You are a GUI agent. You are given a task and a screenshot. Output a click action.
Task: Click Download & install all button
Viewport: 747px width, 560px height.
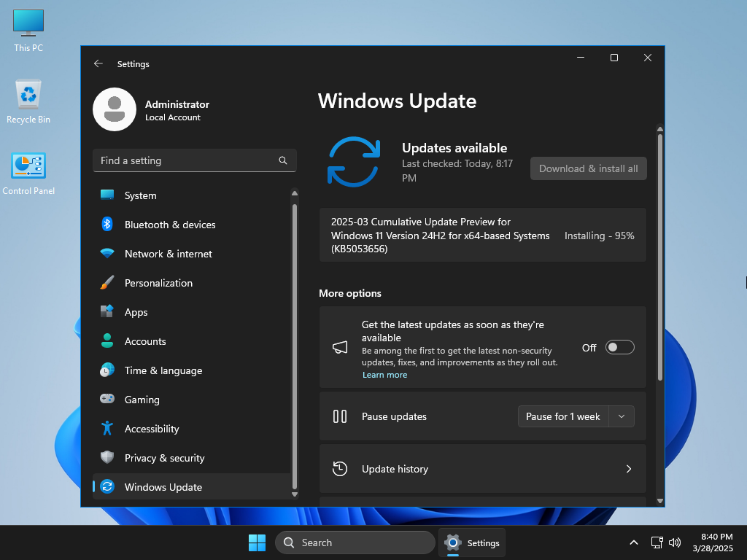pos(589,168)
